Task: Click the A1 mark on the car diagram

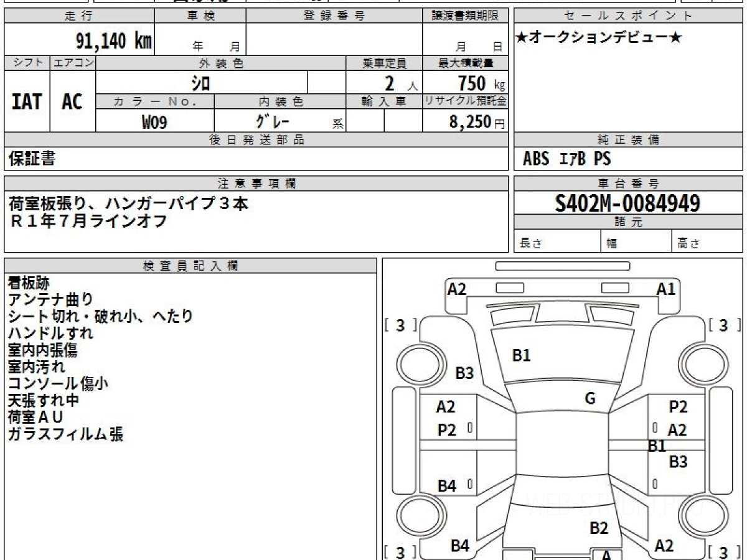Action: click(666, 289)
